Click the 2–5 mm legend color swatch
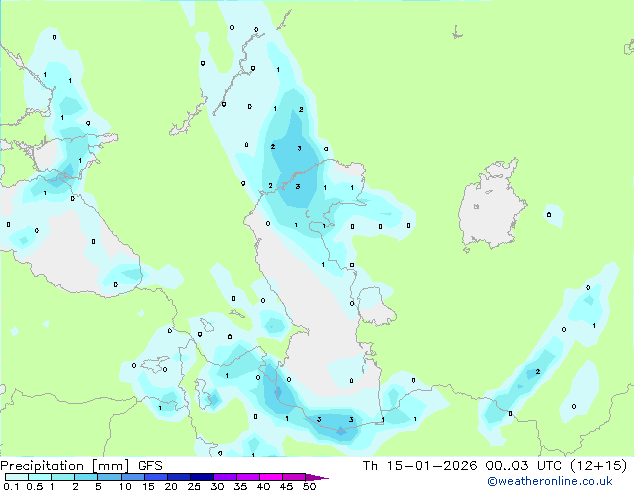The width and height of the screenshot is (634, 490). (x=86, y=477)
